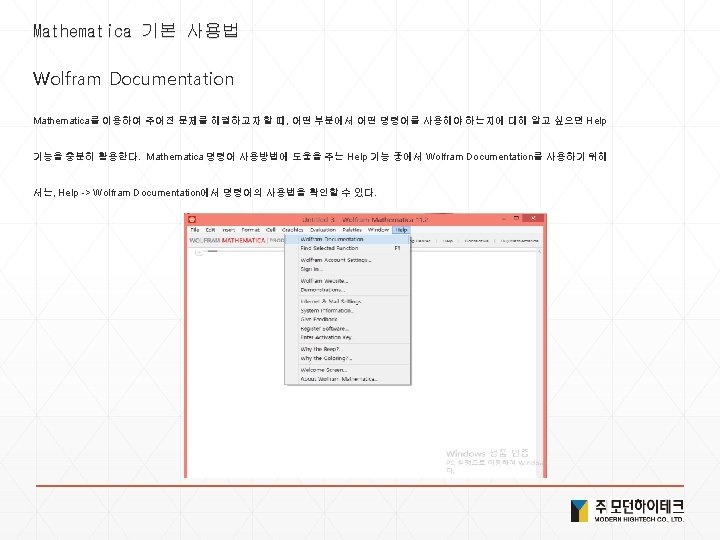Open Wolfram Account Settings entry
720x540 pixels.
(348, 260)
